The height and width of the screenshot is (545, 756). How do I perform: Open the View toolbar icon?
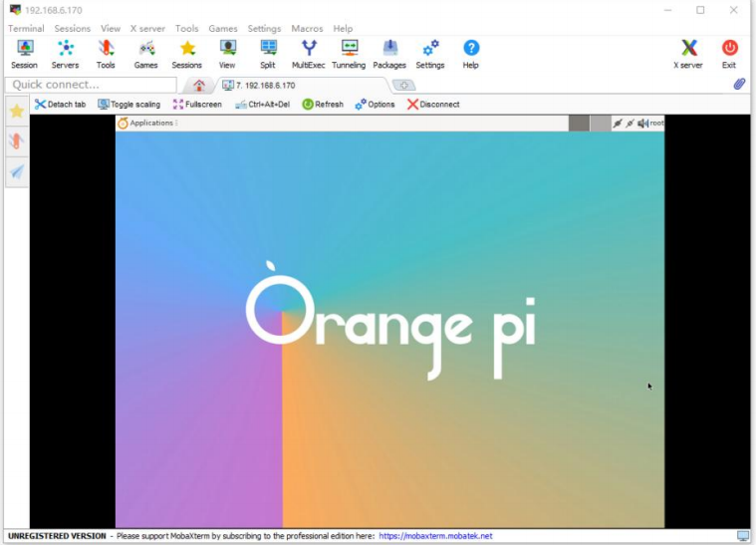tap(227, 54)
